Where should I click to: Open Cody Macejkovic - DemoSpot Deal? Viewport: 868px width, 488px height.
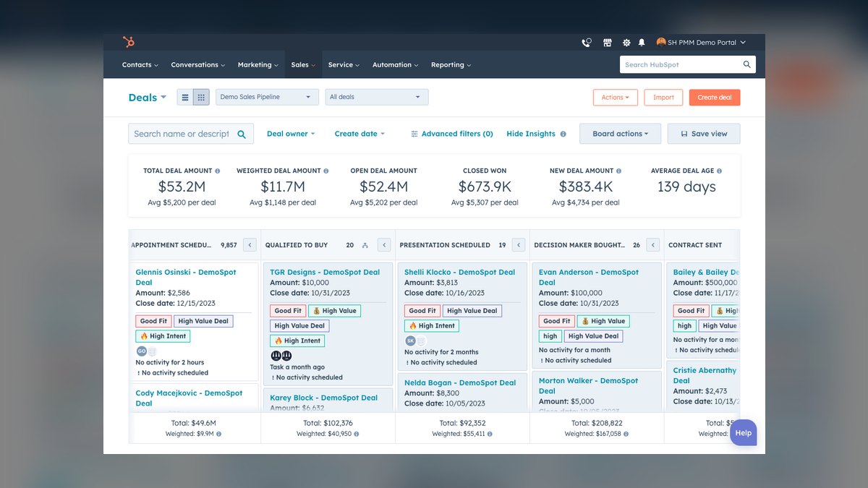189,398
